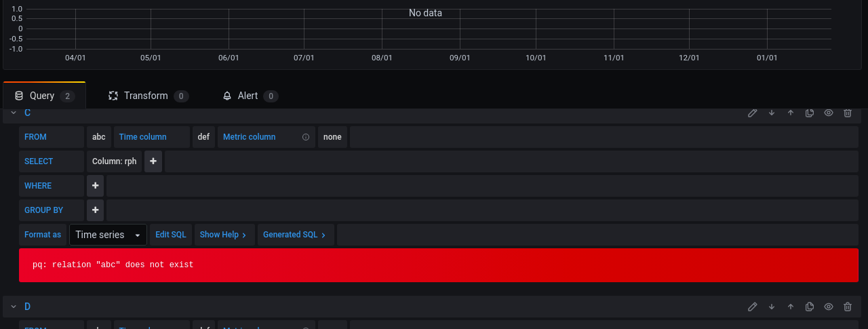Screen dimensions: 868x329
Task: Toggle visibility of query D
Action: [828, 307]
